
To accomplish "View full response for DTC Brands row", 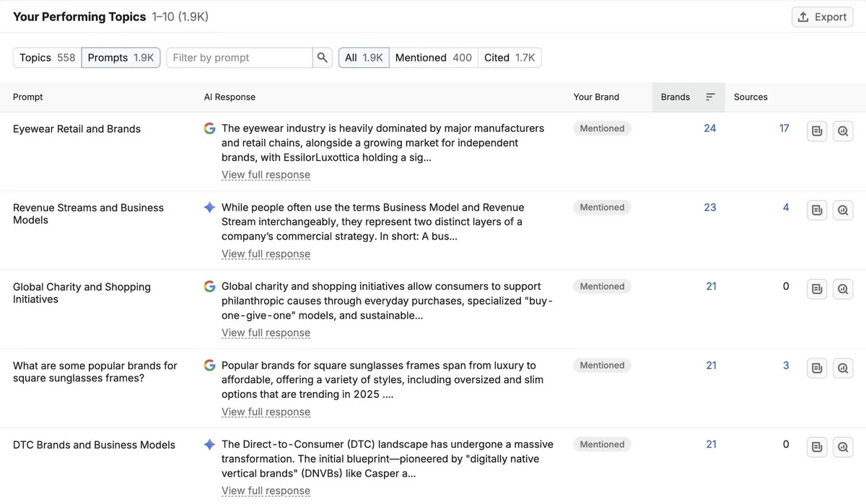I will pos(266,490).
